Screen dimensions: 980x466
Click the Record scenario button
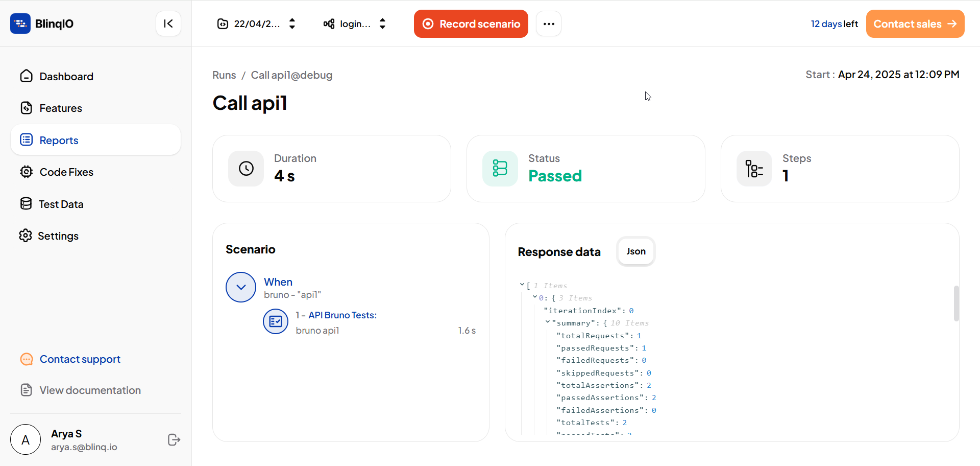tap(471, 24)
